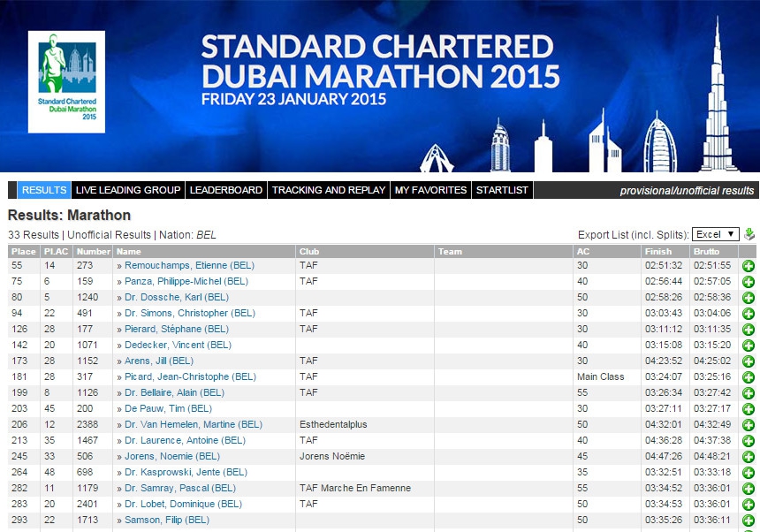Click the export list download icon

[x=749, y=234]
